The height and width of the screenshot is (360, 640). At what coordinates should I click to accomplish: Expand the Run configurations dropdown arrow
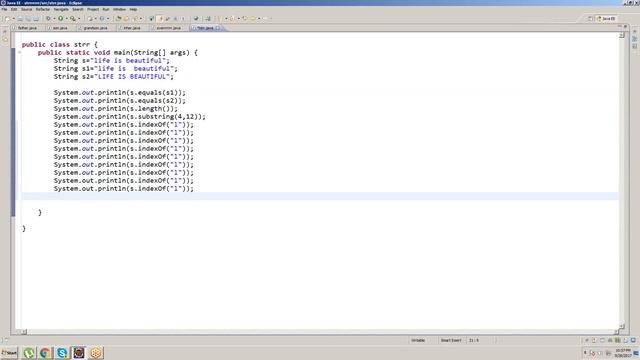(67, 18)
